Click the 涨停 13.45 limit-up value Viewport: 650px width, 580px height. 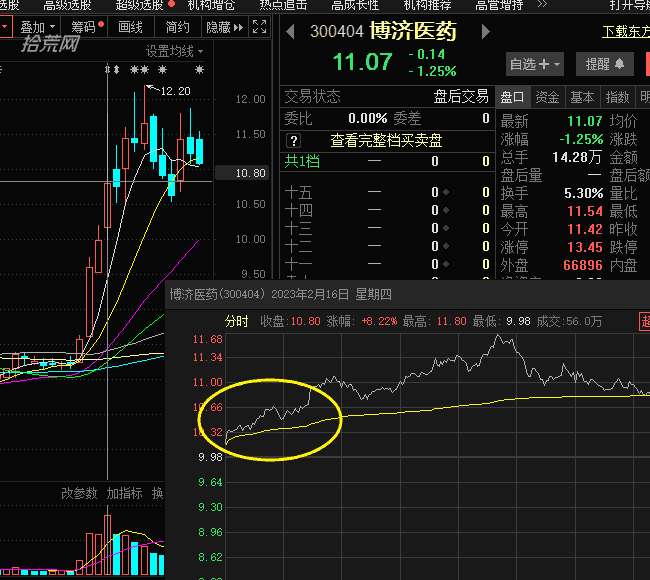pyautogui.click(x=585, y=247)
